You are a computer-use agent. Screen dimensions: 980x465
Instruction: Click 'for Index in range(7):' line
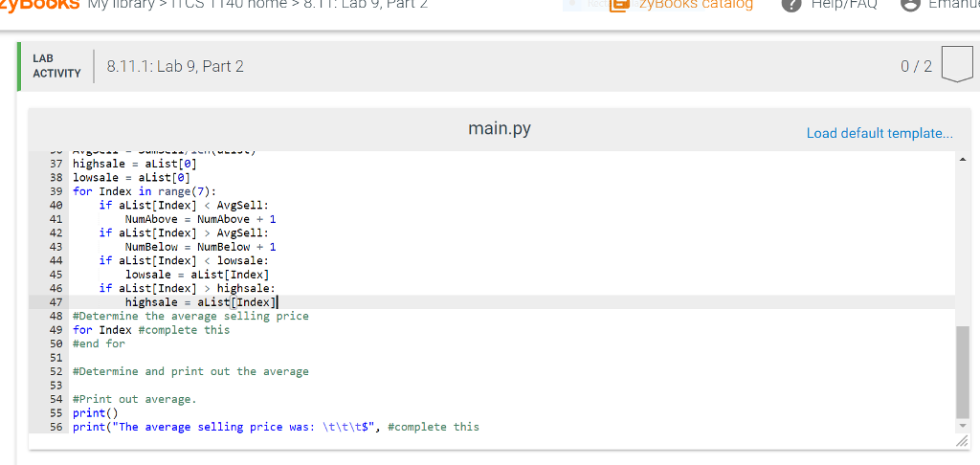coord(145,191)
